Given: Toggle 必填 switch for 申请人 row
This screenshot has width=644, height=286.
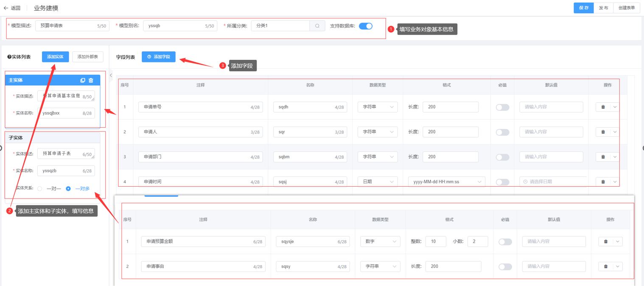Looking at the screenshot, I should (502, 132).
